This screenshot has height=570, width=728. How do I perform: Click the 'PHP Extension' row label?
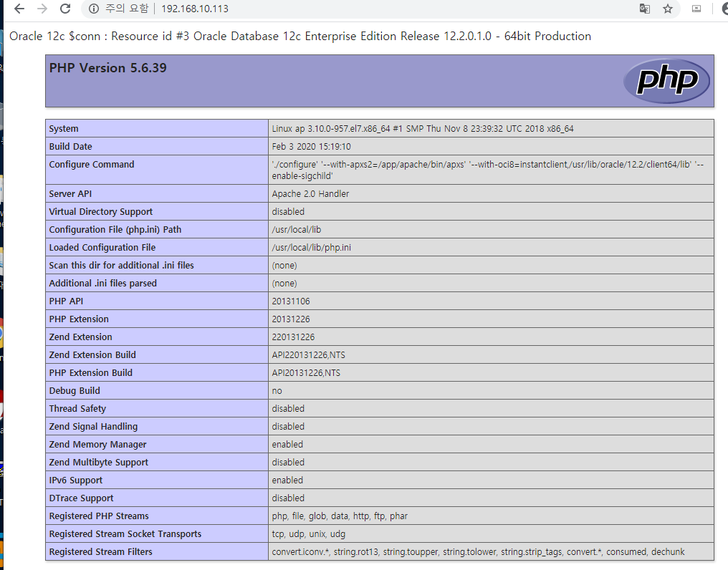click(x=79, y=319)
